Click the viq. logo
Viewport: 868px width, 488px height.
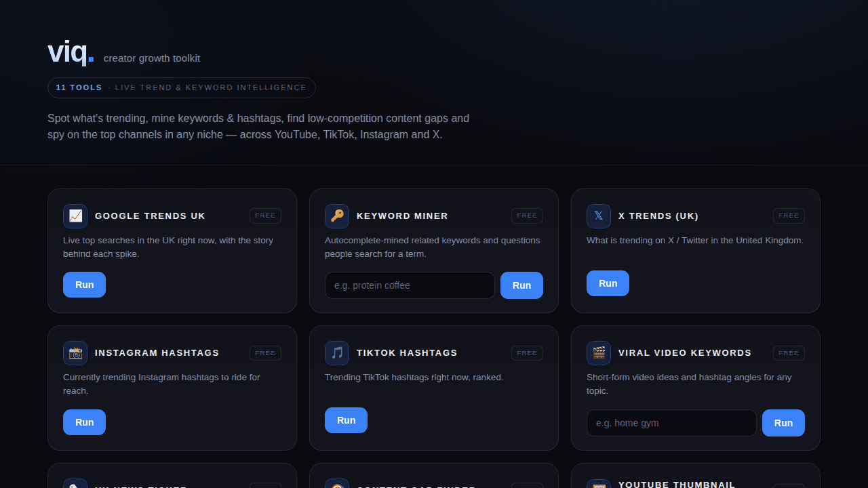(x=71, y=52)
